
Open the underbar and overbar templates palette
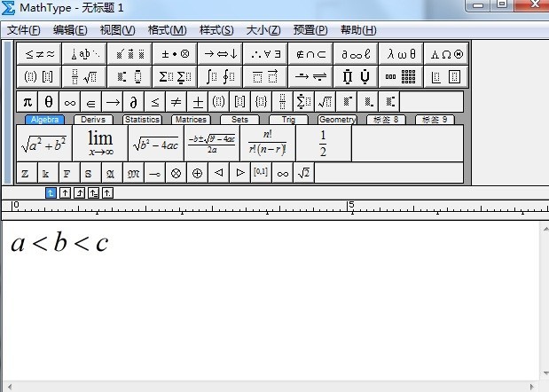(265, 76)
